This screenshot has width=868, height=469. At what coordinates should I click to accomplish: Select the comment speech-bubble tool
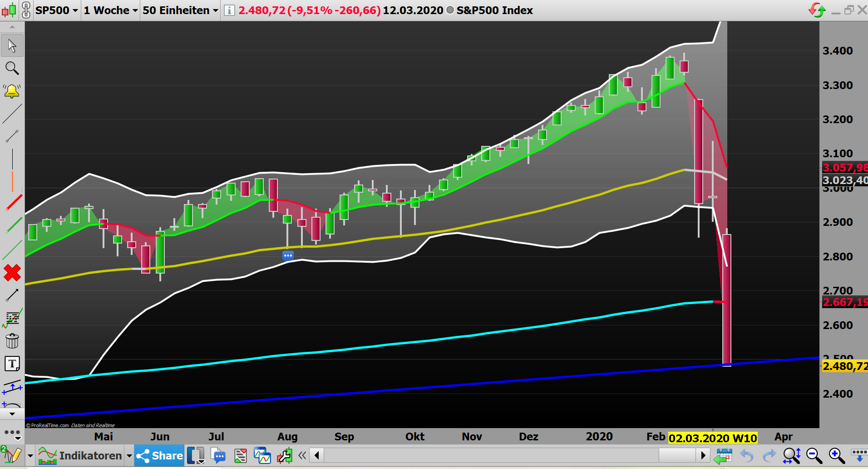click(x=218, y=455)
